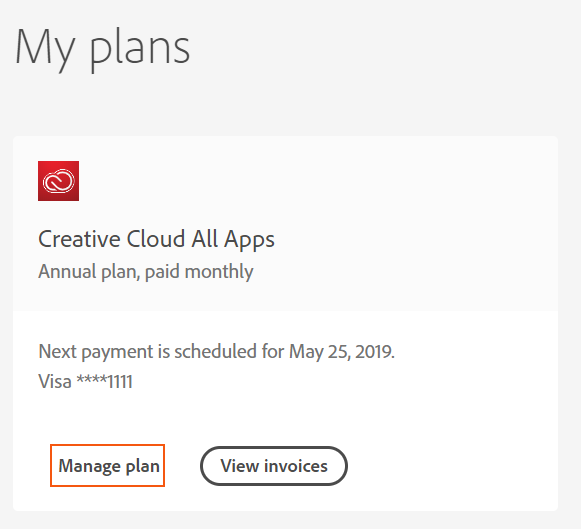The image size is (581, 529).
Task: Click the word invoices inside rounded button
Action: (296, 466)
